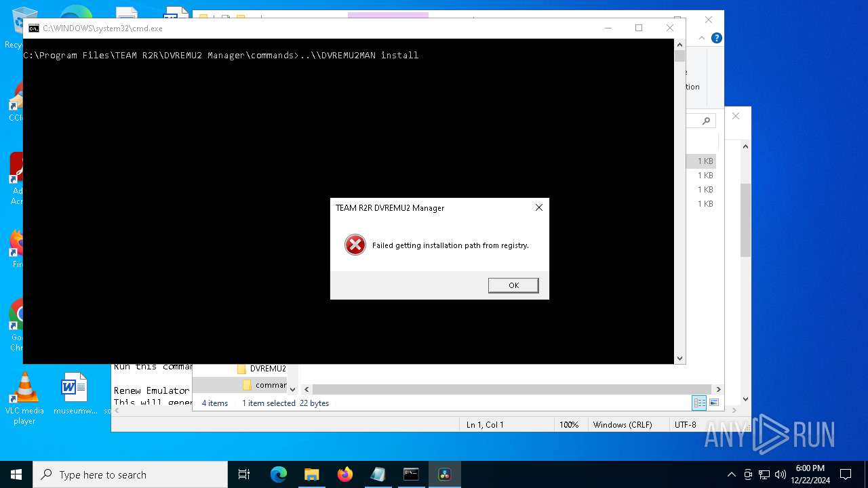This screenshot has width=868, height=488.
Task: Open Task View on taskbar
Action: (244, 474)
